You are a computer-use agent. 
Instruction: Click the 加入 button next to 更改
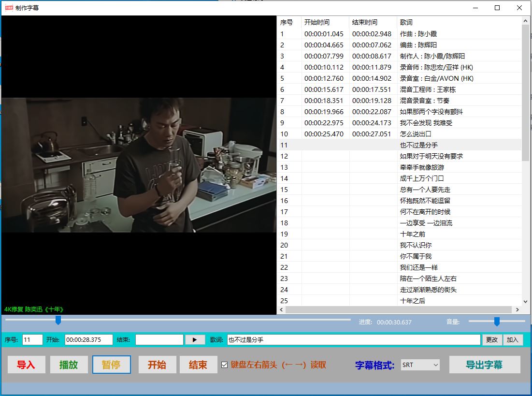click(513, 340)
